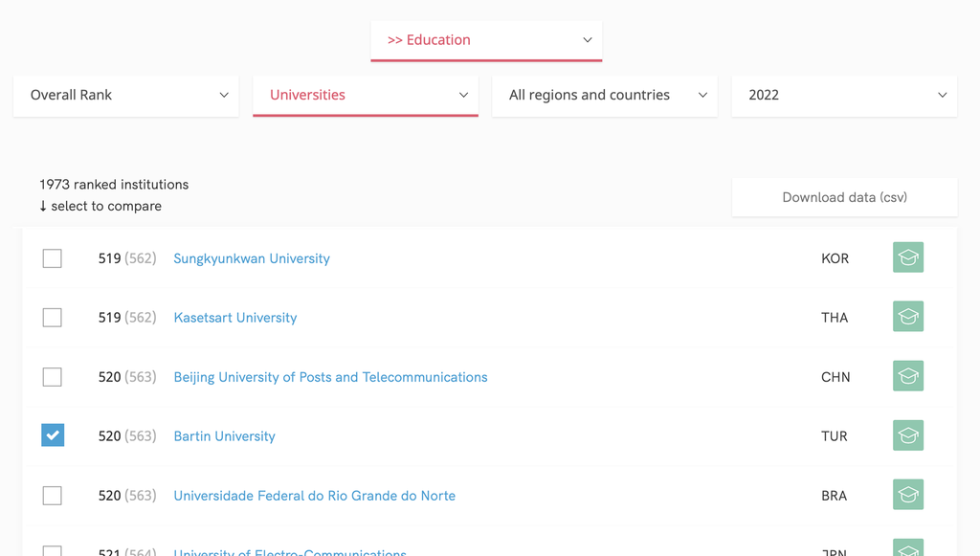Screen dimensions: 980x556
Task: Click rank 520 (563) of Bartin University
Action: pyautogui.click(x=127, y=436)
